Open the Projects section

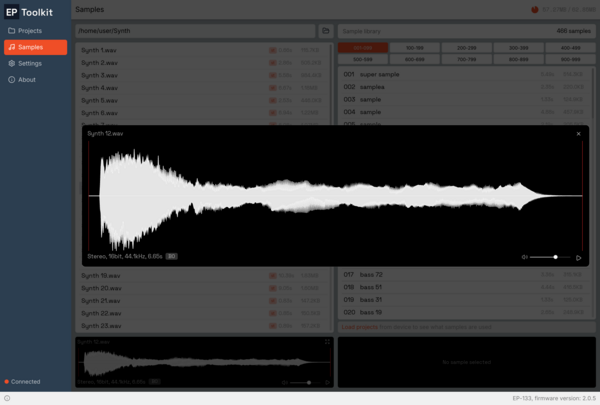pyautogui.click(x=36, y=31)
